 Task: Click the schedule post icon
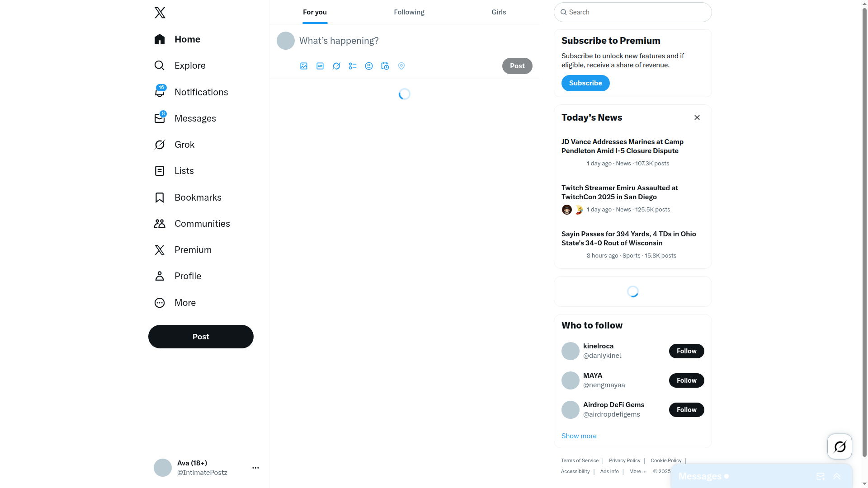click(x=385, y=66)
